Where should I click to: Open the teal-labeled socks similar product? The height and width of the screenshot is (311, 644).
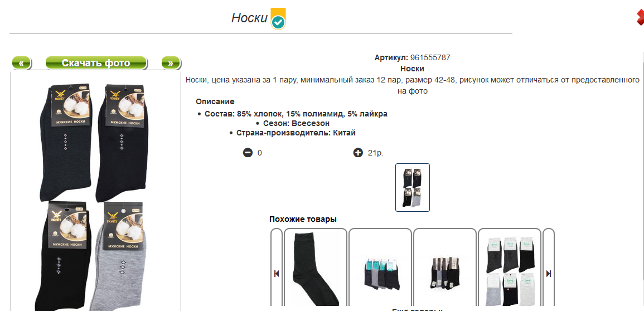point(380,268)
